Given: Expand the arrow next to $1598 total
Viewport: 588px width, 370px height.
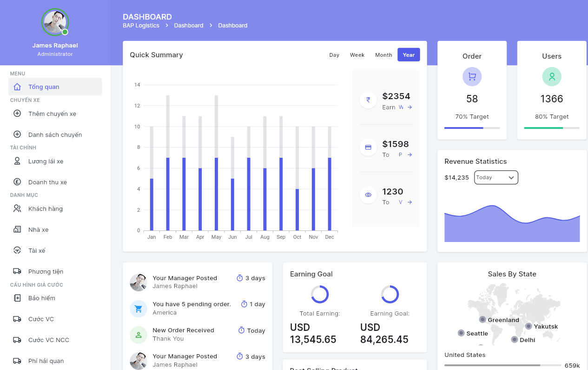Looking at the screenshot, I should coord(410,155).
